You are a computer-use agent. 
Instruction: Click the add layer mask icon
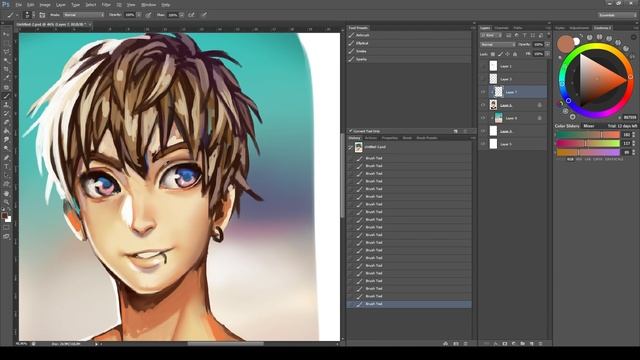505,344
